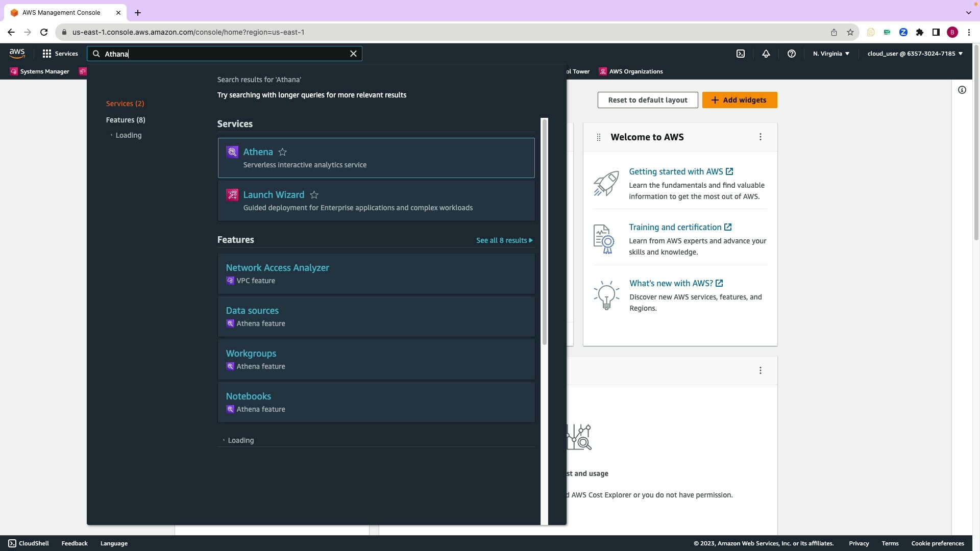The image size is (980, 551).
Task: Expand the N. Virginia region dropdown
Action: pyautogui.click(x=831, y=54)
